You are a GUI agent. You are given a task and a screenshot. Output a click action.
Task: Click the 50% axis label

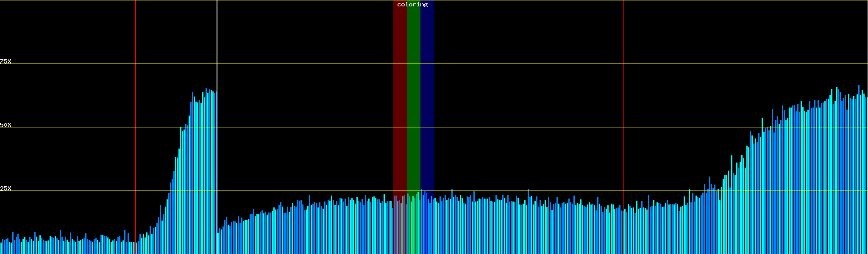(6, 125)
